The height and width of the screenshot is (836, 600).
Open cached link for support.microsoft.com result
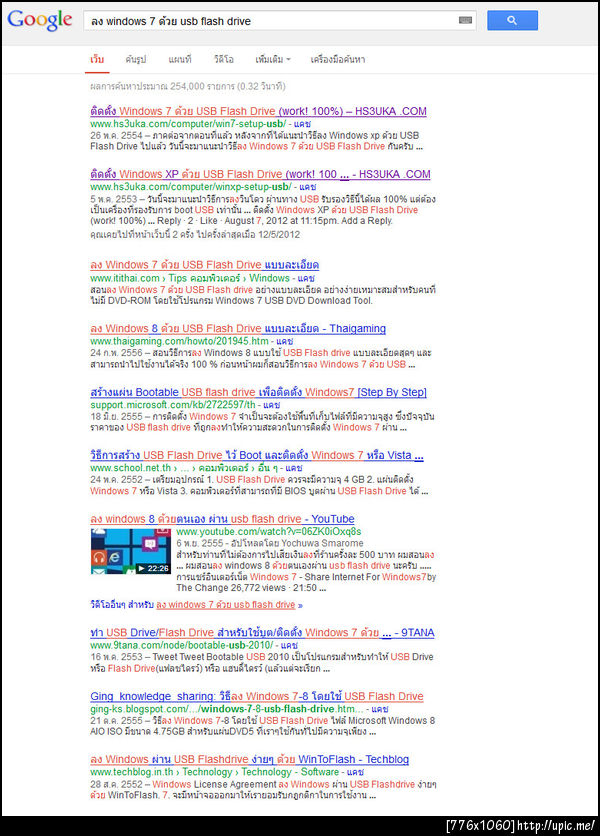271,405
